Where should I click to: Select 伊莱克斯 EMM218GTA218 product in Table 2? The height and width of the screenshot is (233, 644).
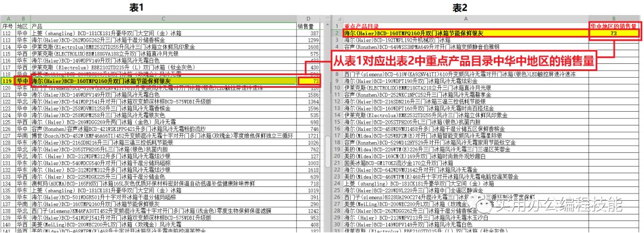coord(465,88)
